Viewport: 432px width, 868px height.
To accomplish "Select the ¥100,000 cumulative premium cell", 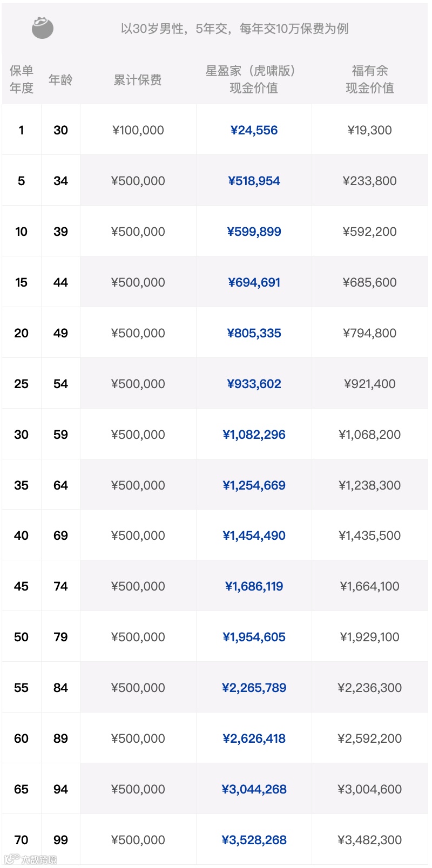I will click(138, 130).
